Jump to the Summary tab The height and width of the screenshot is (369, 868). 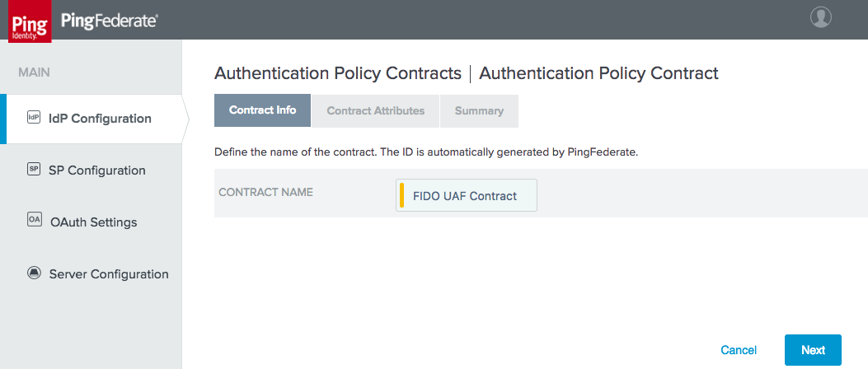pos(479,110)
